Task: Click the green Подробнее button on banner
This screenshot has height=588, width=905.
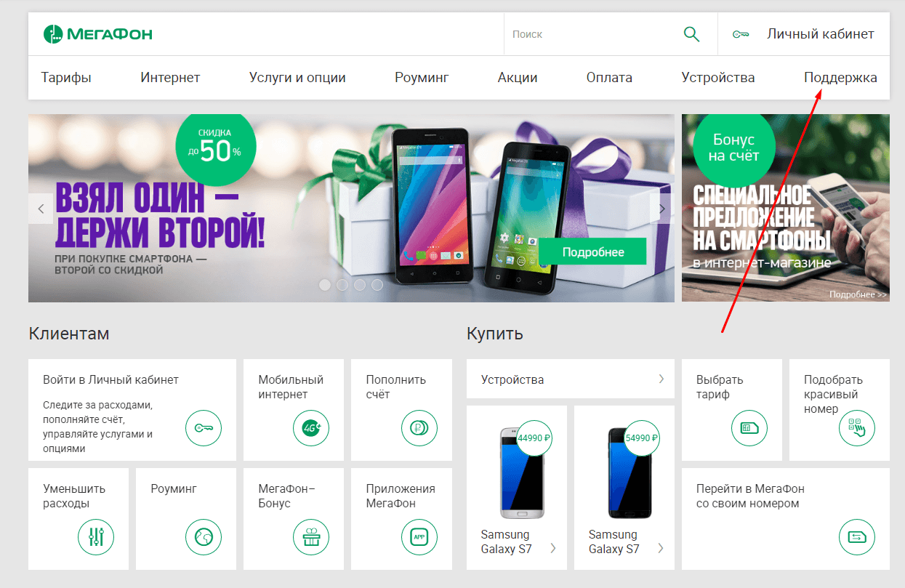Action: [592, 252]
